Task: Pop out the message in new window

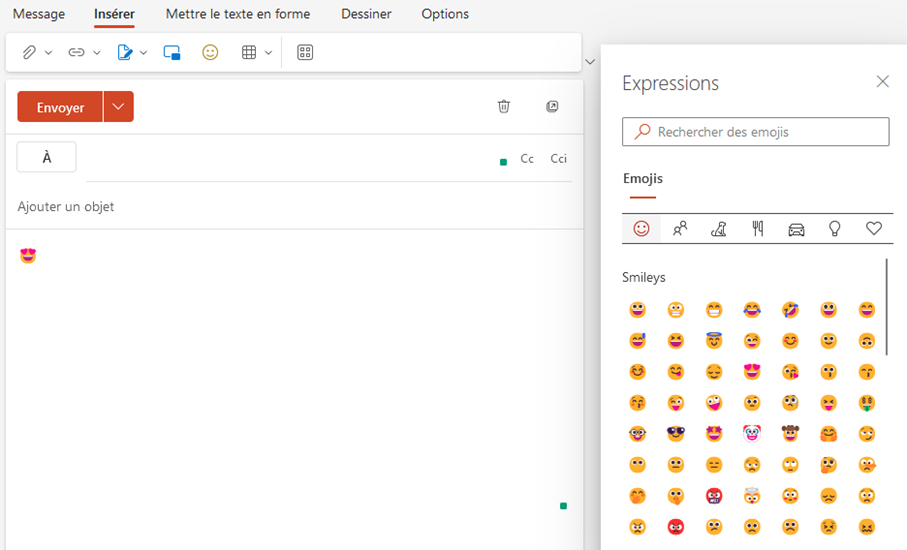Action: [552, 106]
